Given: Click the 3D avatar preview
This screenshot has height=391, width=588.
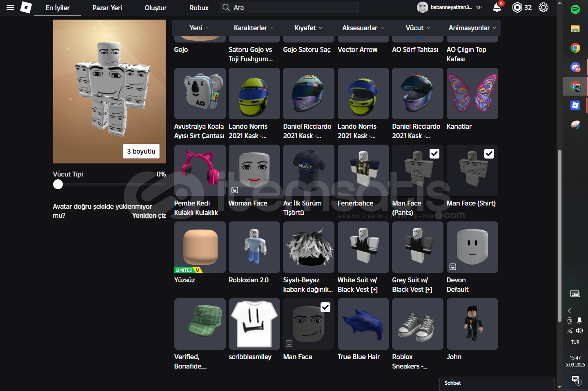Looking at the screenshot, I should [109, 92].
